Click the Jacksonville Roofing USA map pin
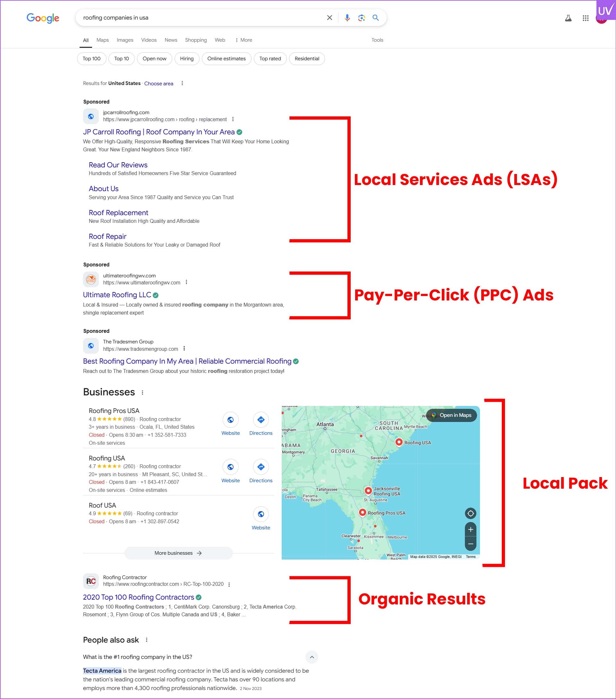The height and width of the screenshot is (699, 616). tap(368, 491)
